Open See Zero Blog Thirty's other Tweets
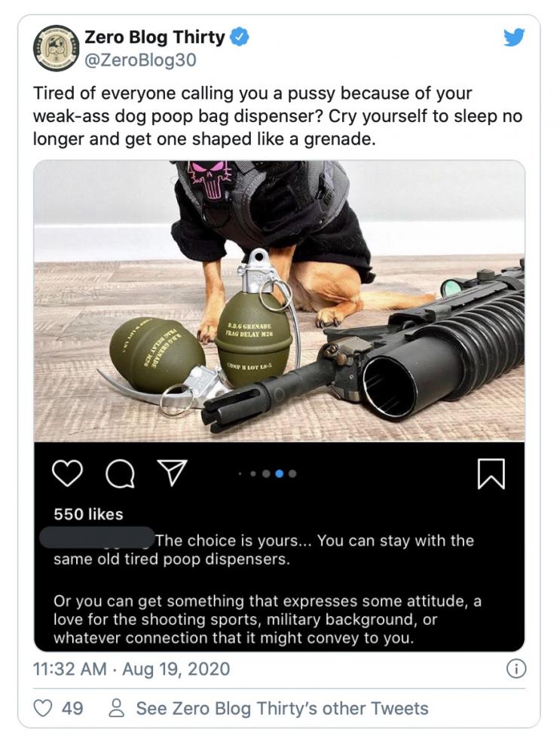Screen dimensions: 560x754 [x=282, y=708]
